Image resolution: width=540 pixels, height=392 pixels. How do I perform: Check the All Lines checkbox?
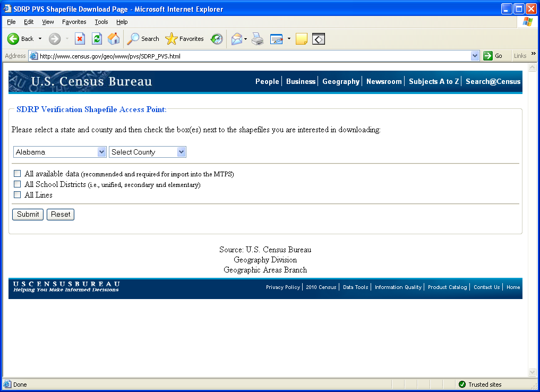(x=17, y=194)
